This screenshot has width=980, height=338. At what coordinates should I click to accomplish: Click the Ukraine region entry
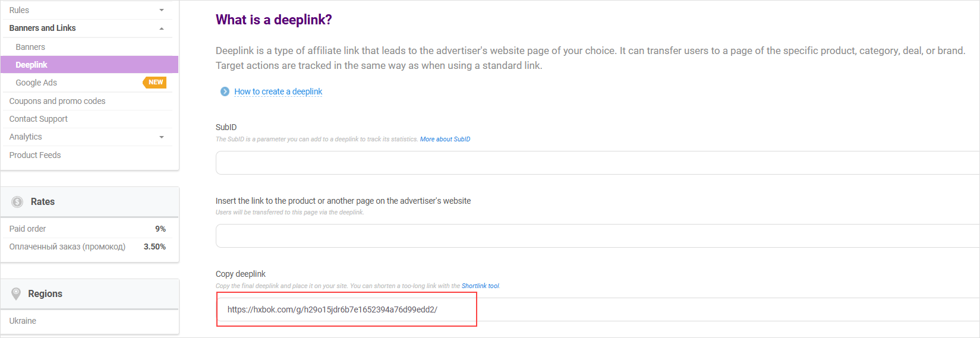coord(23,321)
